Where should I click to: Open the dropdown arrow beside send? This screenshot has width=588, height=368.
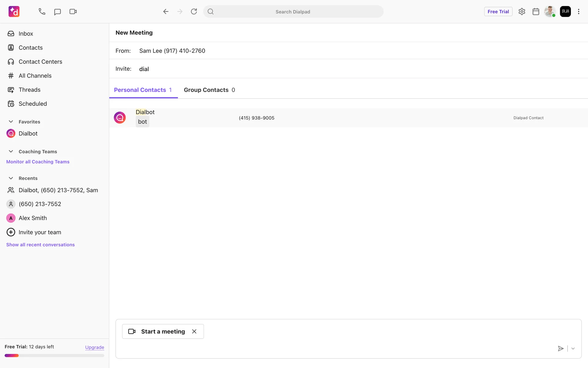coord(573,348)
